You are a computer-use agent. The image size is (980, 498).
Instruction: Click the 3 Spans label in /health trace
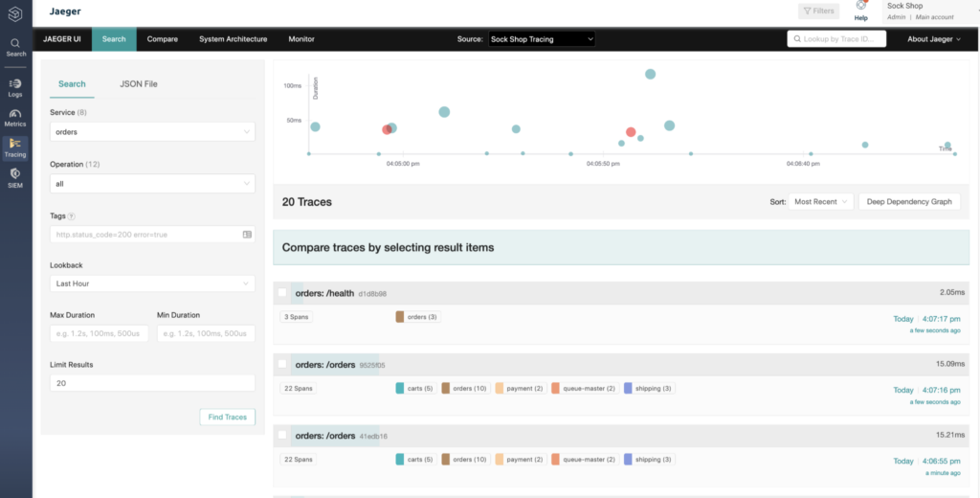297,317
